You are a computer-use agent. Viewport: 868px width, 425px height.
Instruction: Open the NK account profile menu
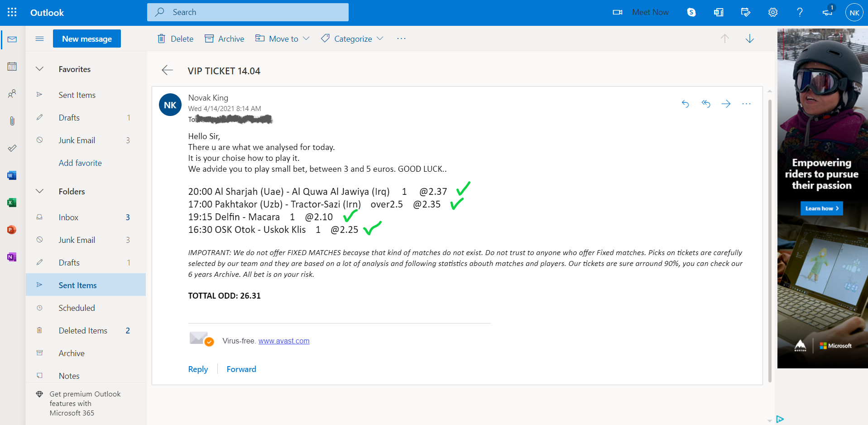[854, 12]
